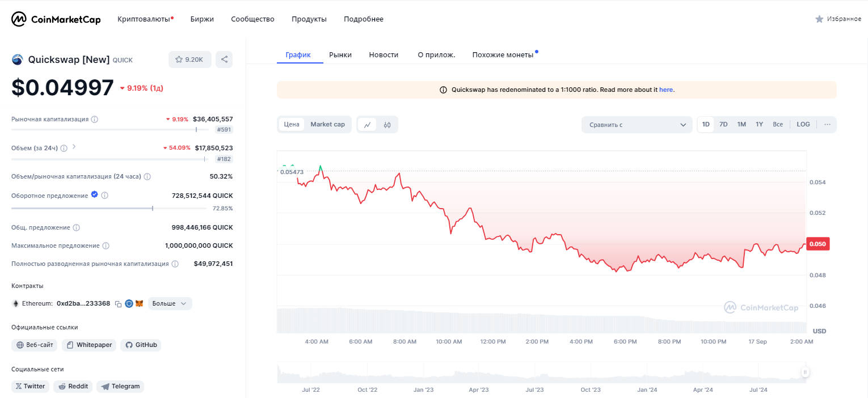Click the Quickswap coin logo icon
This screenshot has height=398, width=868.
click(x=18, y=60)
